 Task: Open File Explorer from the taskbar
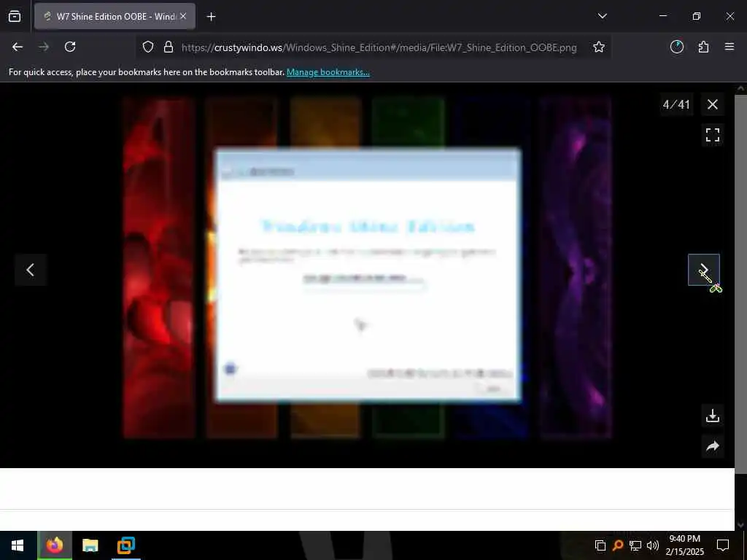click(90, 545)
